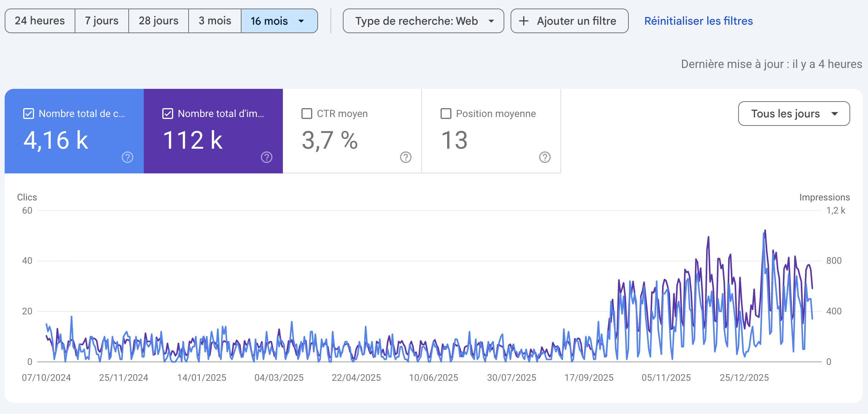Click the average position value 13

[x=454, y=140]
